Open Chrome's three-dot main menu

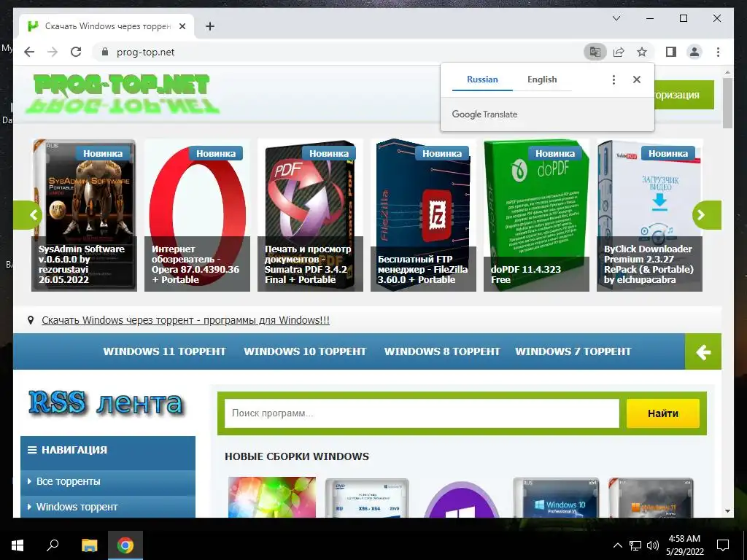tap(718, 52)
